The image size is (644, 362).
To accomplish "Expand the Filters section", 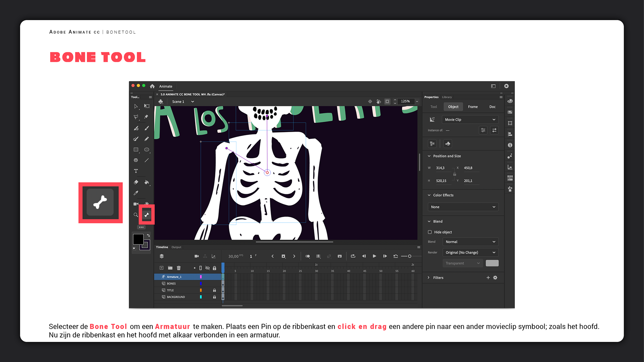I will coord(429,278).
